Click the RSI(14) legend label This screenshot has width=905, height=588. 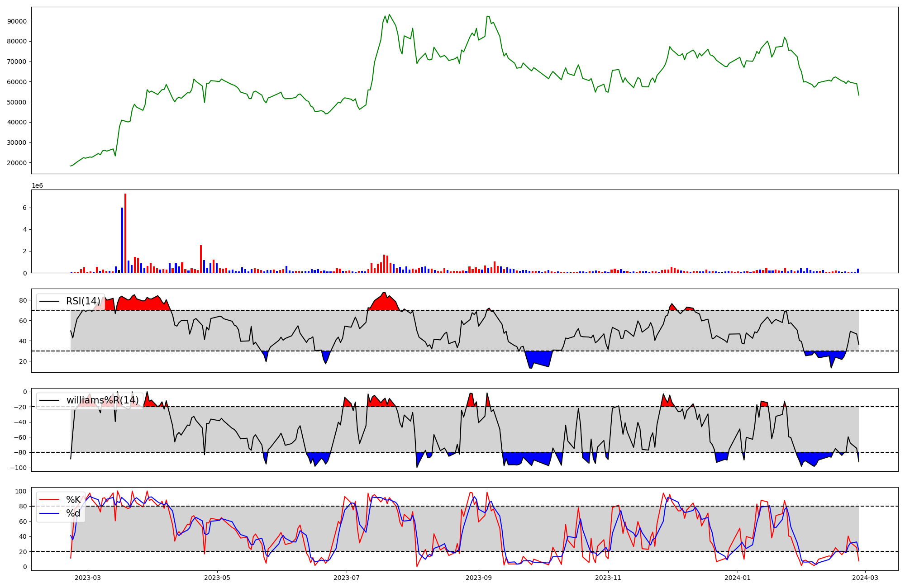[x=83, y=301]
